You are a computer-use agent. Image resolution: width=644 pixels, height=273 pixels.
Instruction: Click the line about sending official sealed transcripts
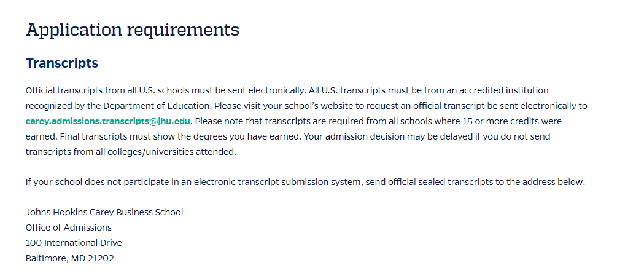click(305, 182)
